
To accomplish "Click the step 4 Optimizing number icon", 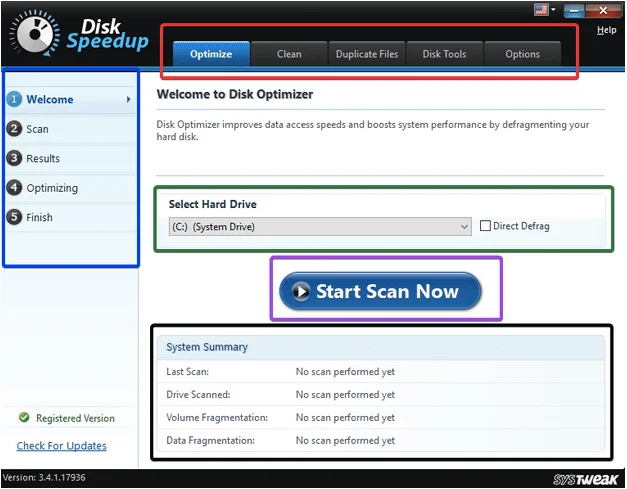I will [x=14, y=188].
